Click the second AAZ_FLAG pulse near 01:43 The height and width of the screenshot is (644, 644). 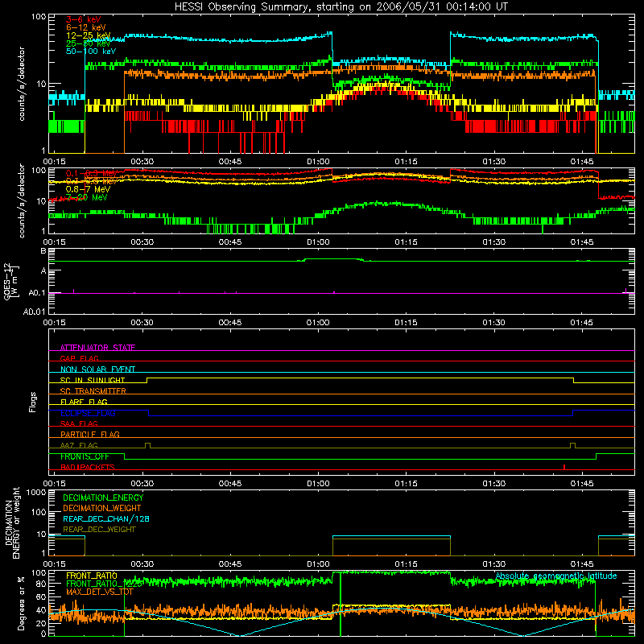coord(573,446)
